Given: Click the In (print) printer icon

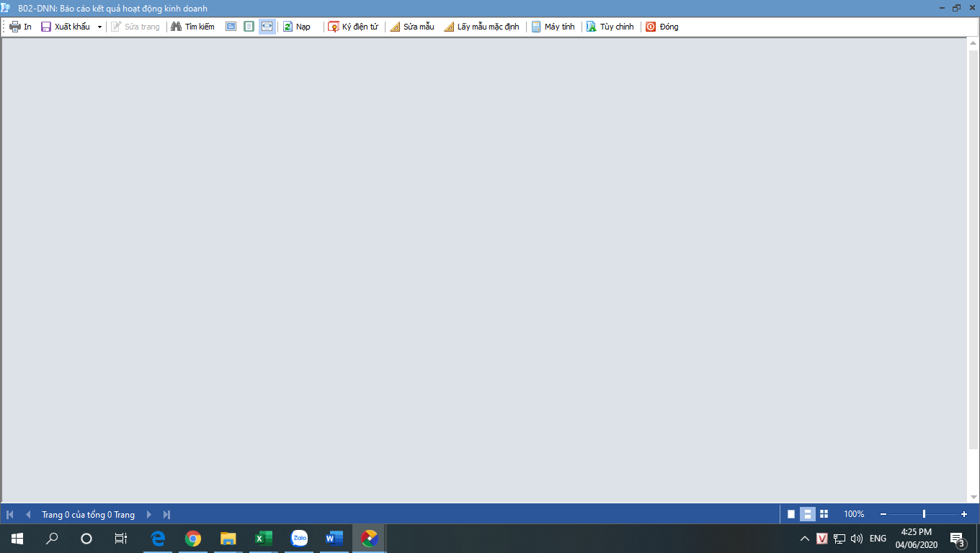Looking at the screenshot, I should click(x=15, y=27).
